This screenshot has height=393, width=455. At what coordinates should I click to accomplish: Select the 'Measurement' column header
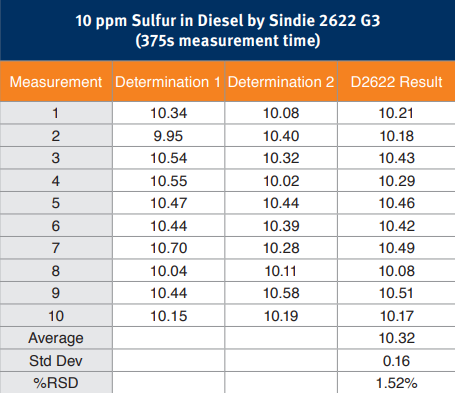(56, 82)
